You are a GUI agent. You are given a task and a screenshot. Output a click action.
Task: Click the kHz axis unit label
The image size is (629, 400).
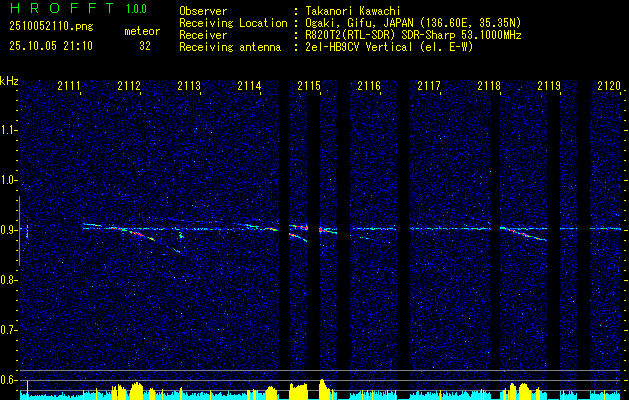pyautogui.click(x=9, y=81)
